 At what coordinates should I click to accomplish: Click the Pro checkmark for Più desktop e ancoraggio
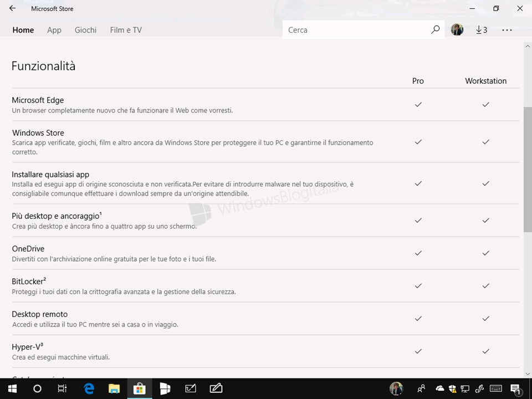pyautogui.click(x=418, y=221)
